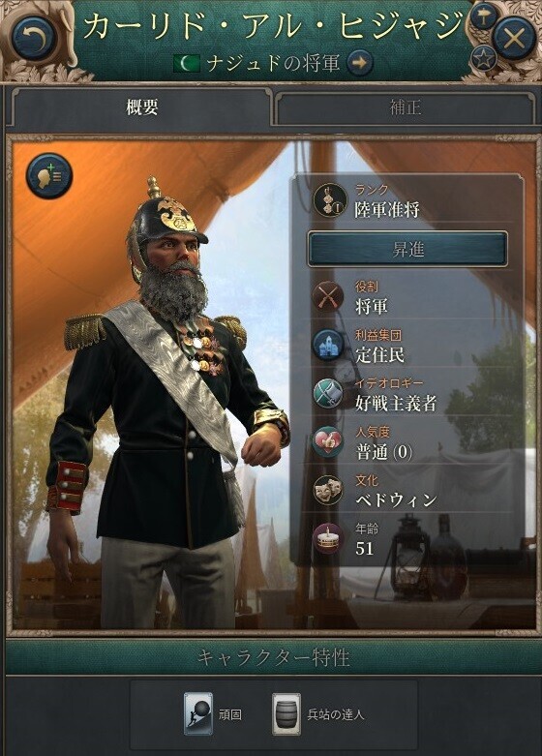Open the character interactions head icon

pos(49,176)
